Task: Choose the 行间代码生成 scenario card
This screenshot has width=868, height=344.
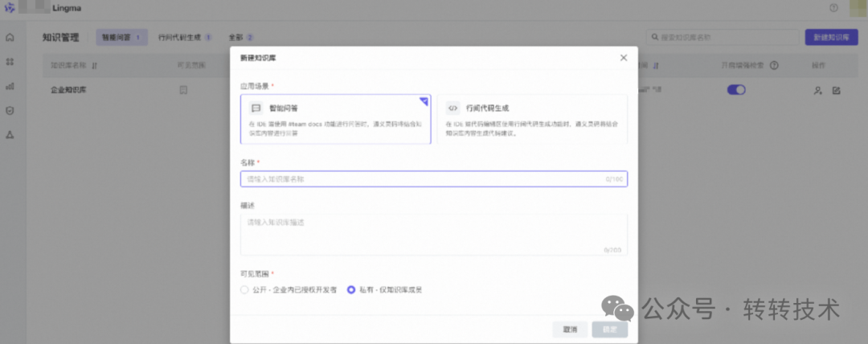Action: click(x=532, y=119)
